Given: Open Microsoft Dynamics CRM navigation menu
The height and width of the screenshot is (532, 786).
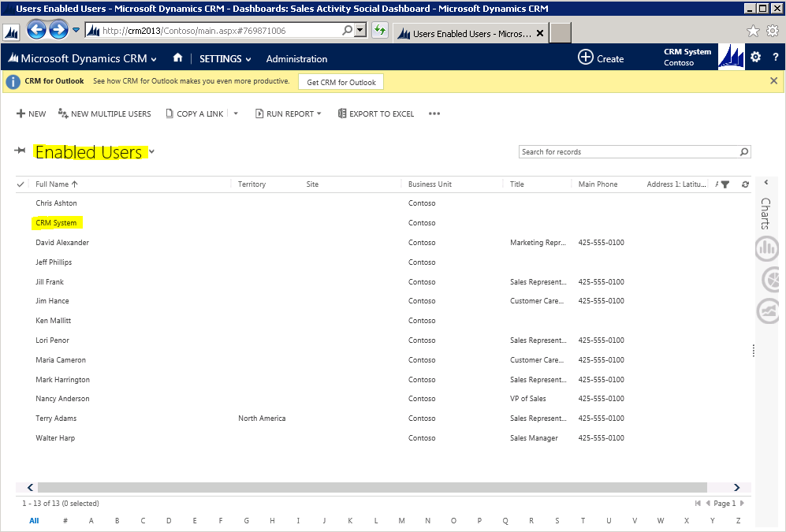Looking at the screenshot, I should pos(82,58).
